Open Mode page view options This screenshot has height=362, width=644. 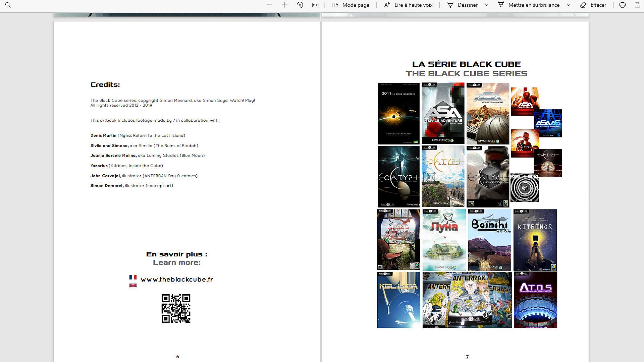pyautogui.click(x=351, y=5)
